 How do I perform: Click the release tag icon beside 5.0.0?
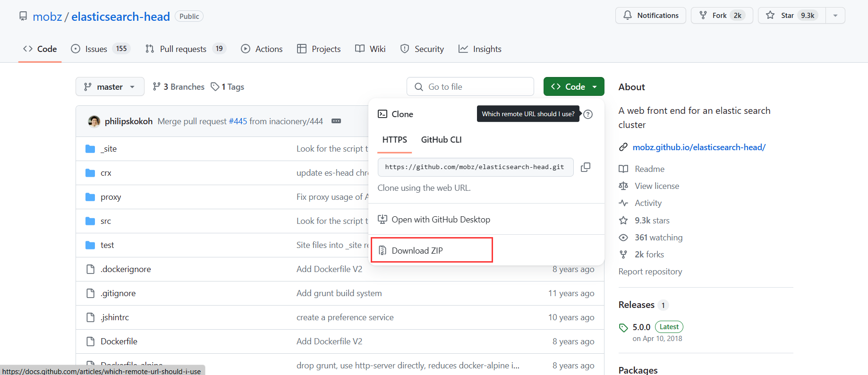(623, 328)
